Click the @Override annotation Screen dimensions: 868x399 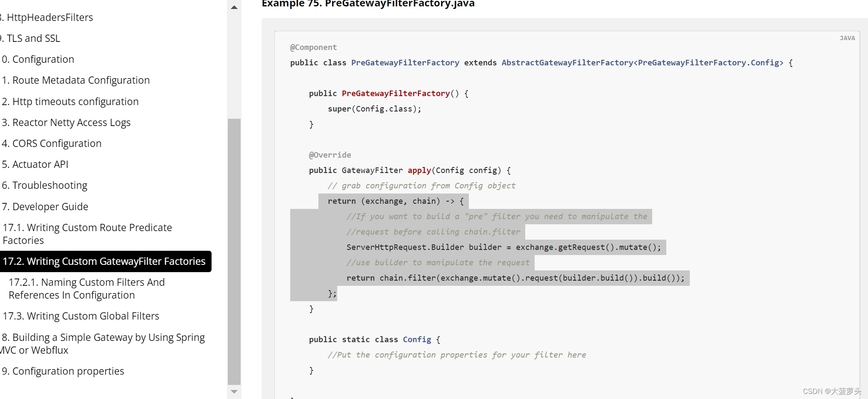point(330,155)
